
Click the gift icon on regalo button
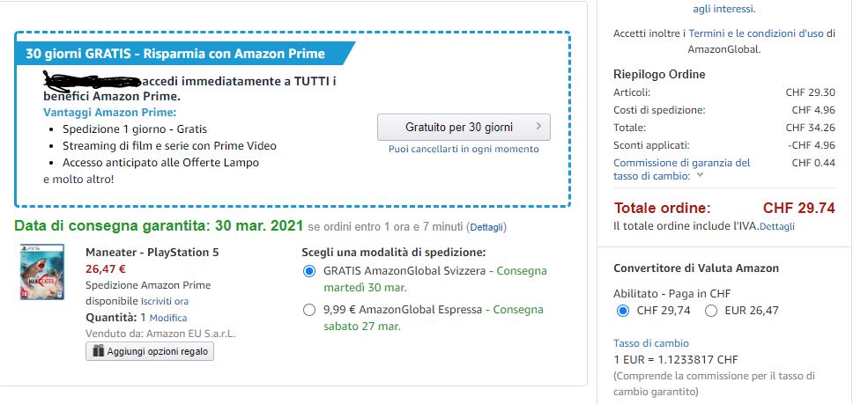97,351
